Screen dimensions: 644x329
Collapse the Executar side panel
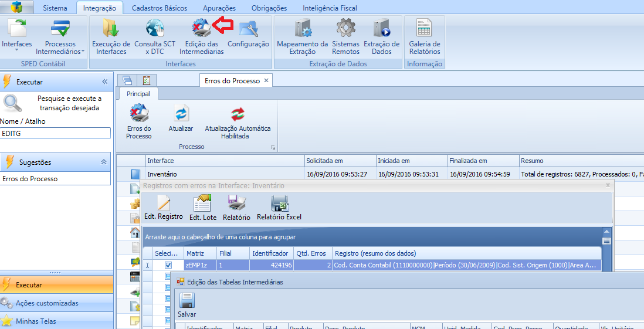pos(105,82)
